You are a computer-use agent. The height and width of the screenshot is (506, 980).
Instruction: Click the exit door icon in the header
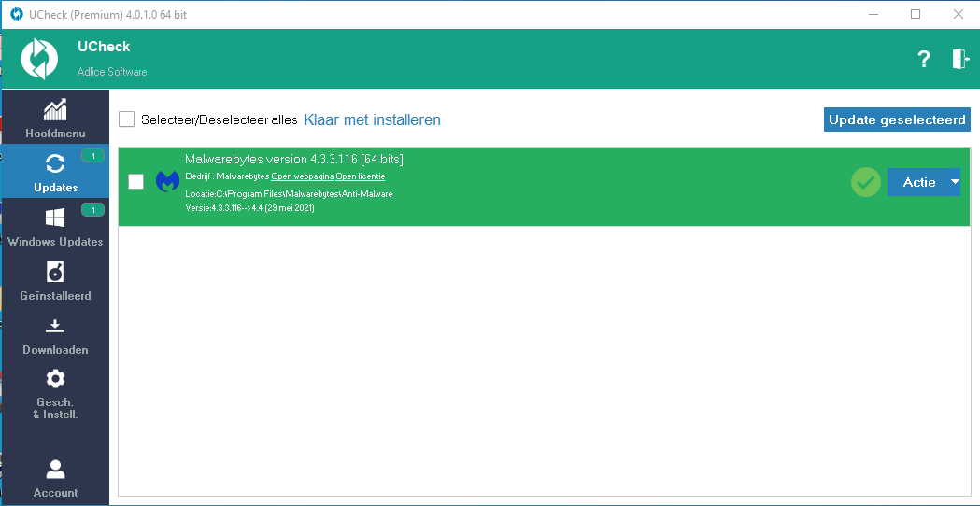(x=960, y=59)
